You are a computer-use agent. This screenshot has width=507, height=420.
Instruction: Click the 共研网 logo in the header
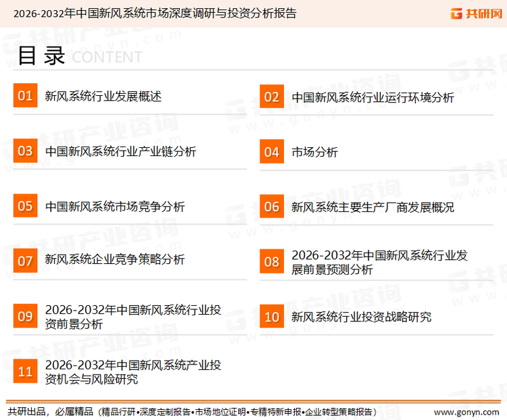tap(477, 14)
